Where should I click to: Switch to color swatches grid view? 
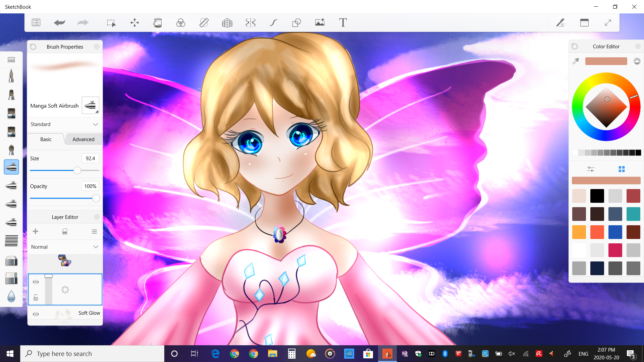pyautogui.click(x=622, y=169)
